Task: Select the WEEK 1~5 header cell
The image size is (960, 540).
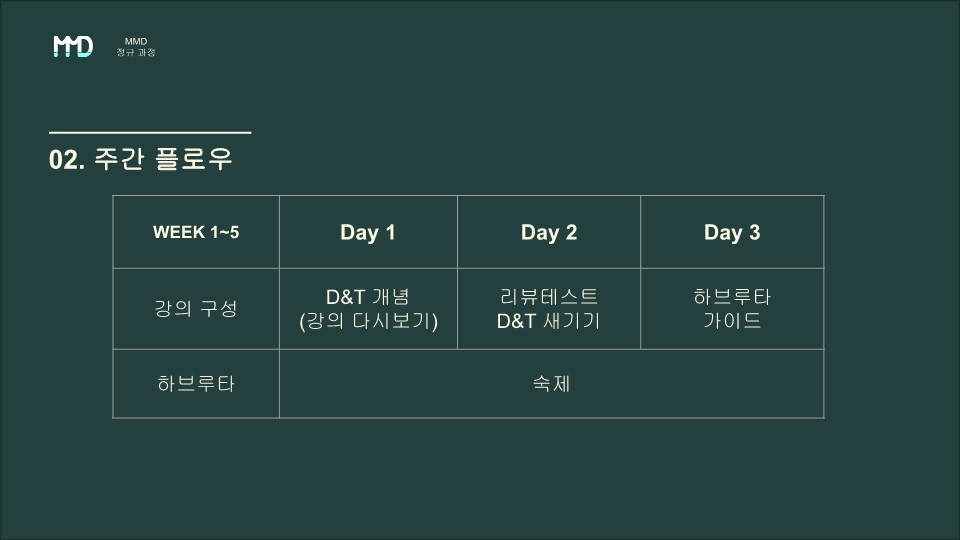Action: coord(196,232)
